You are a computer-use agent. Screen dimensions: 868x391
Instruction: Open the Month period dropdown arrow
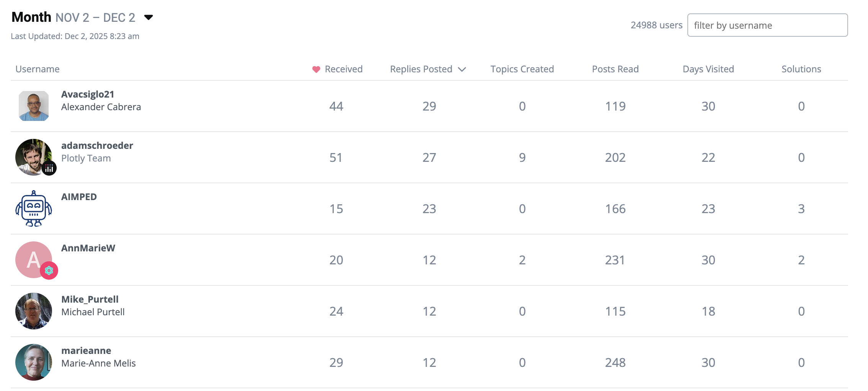coord(148,17)
